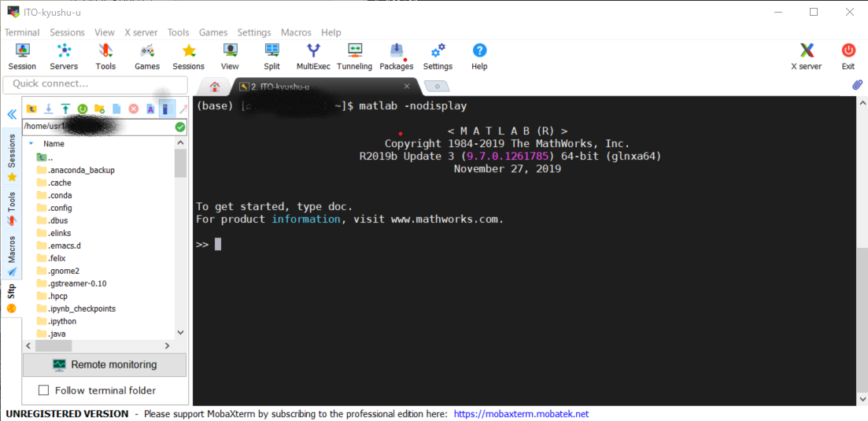The width and height of the screenshot is (868, 421).
Task: Click the terminal scroll down arrow
Action: (861, 399)
